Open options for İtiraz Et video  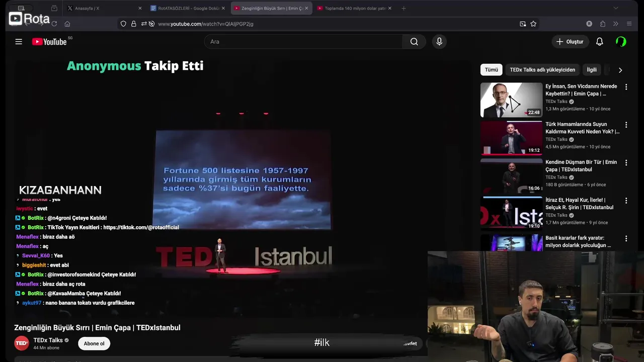626,201
